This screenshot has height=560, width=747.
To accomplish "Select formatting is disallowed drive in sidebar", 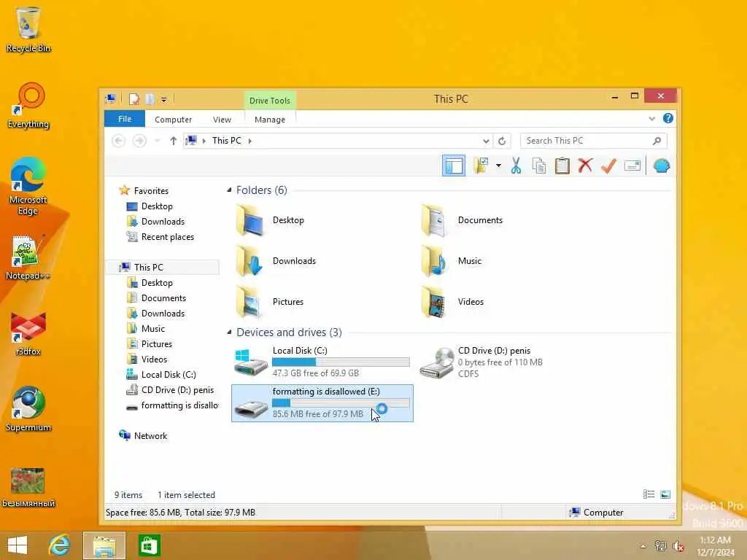I will tap(179, 405).
